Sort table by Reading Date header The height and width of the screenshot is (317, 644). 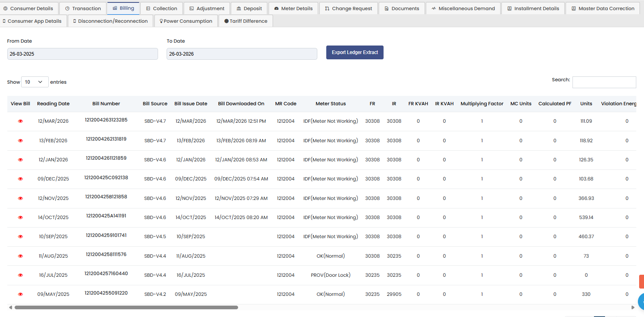[x=53, y=104]
